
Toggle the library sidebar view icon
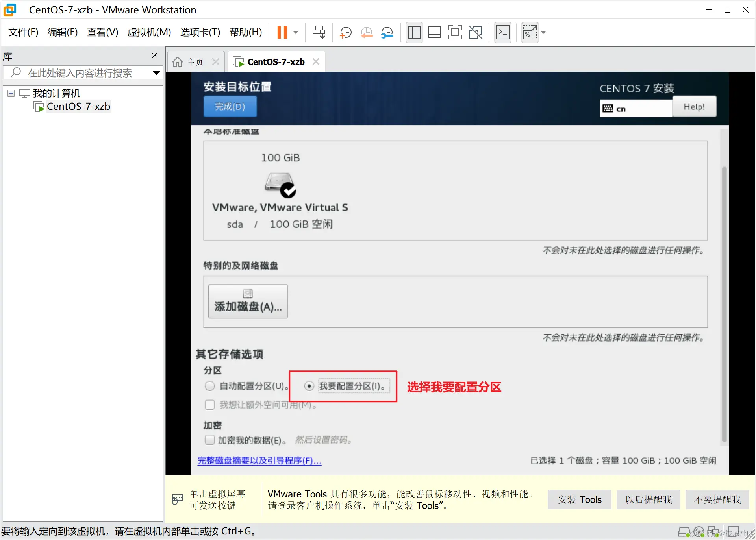(414, 32)
